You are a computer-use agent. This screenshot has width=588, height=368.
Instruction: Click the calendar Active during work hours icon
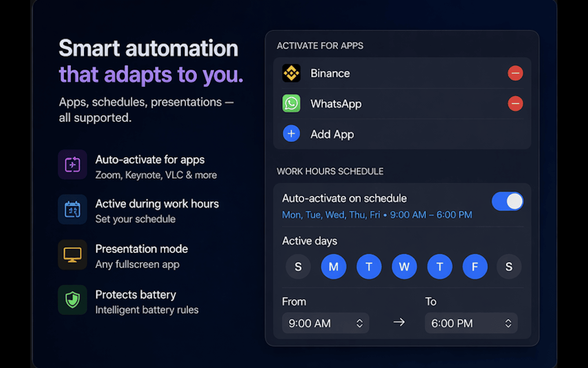point(72,209)
